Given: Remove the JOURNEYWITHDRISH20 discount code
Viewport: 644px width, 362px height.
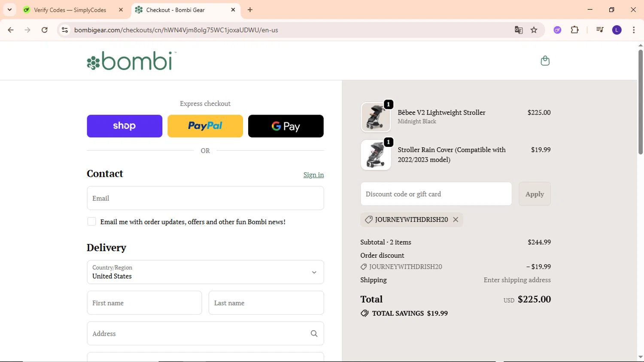Looking at the screenshot, I should pyautogui.click(x=456, y=219).
